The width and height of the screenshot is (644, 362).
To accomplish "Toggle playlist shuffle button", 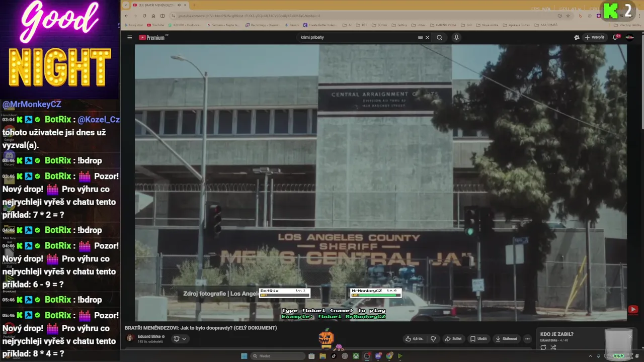I will coord(553,347).
